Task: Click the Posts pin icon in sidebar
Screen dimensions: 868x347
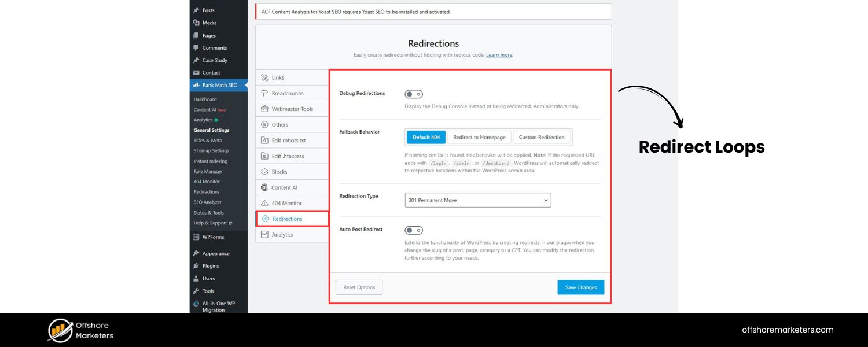Action: coord(196,10)
